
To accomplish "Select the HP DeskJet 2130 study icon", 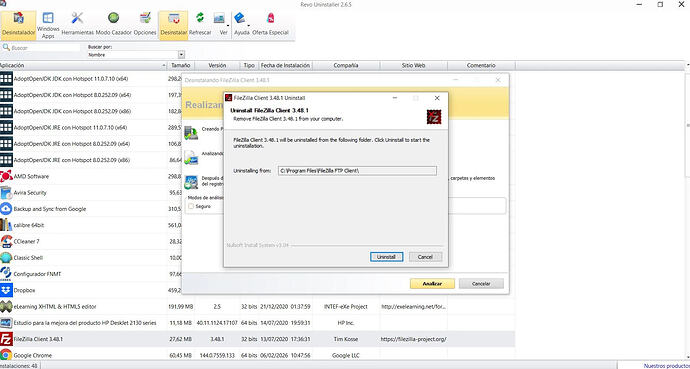I will [x=6, y=323].
